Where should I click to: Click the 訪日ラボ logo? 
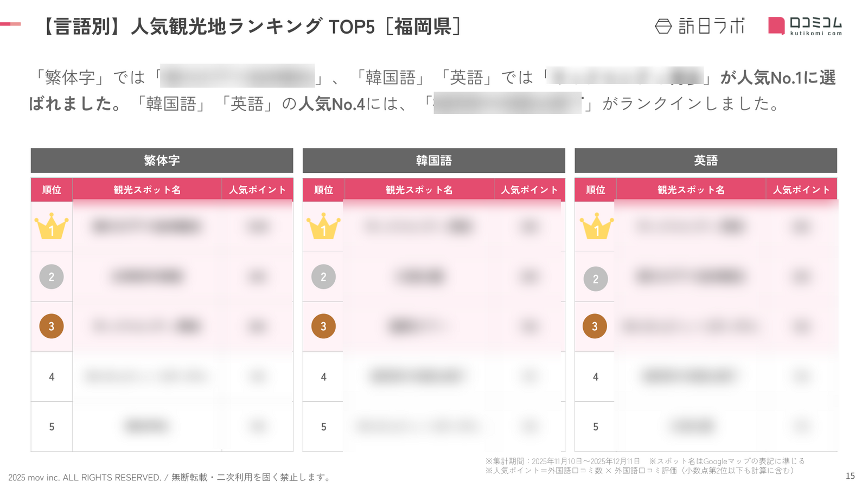pos(700,26)
